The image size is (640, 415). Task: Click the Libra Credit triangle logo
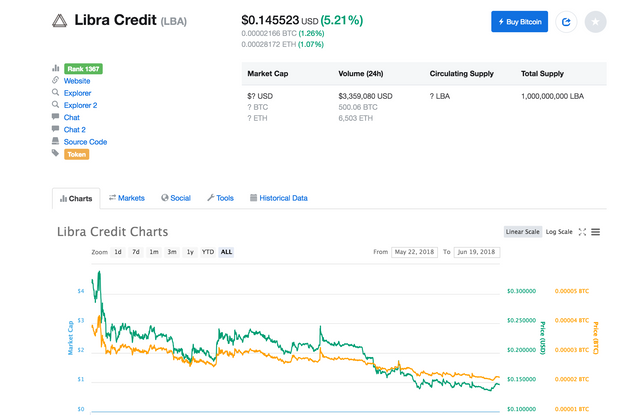(x=59, y=20)
